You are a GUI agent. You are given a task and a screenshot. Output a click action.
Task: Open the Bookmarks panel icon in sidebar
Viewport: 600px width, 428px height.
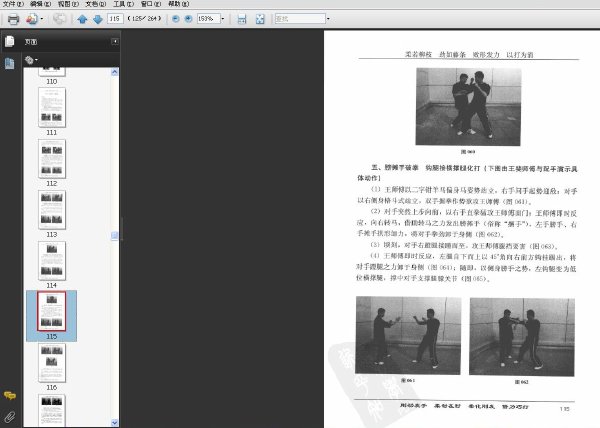(10, 63)
